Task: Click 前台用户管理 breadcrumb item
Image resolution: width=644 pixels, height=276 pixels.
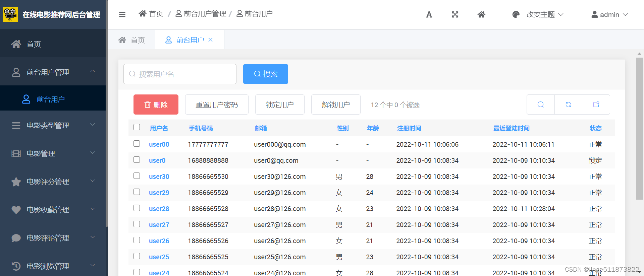Action: point(201,13)
